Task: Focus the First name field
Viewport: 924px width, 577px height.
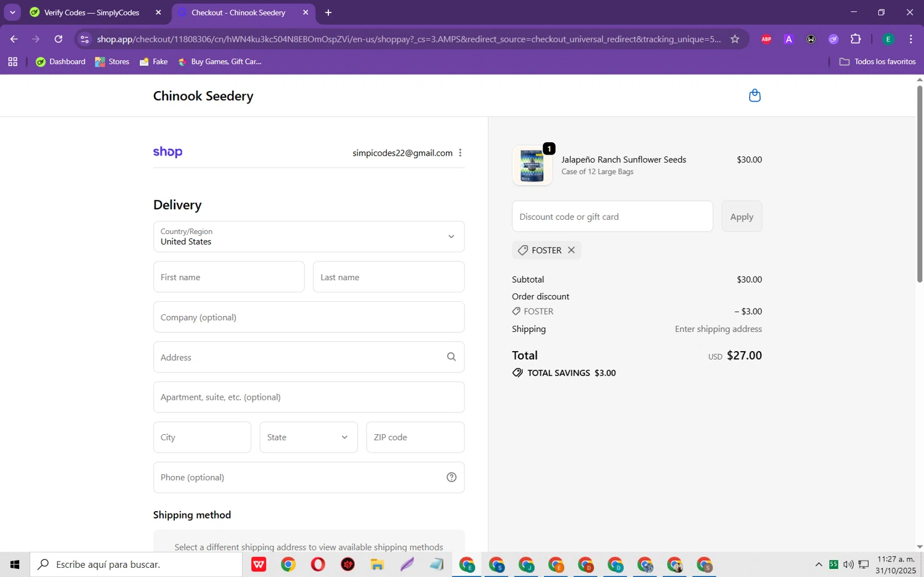Action: point(229,277)
